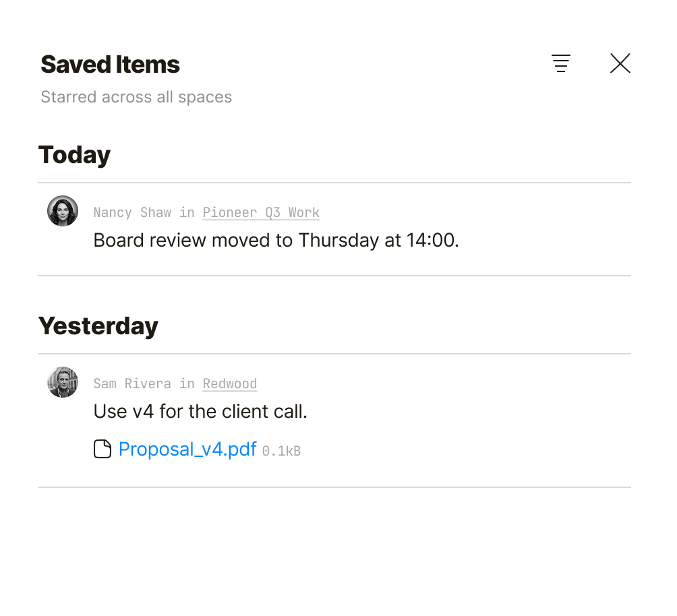Open Sam's client call message
The height and width of the screenshot is (616, 677).
[200, 411]
